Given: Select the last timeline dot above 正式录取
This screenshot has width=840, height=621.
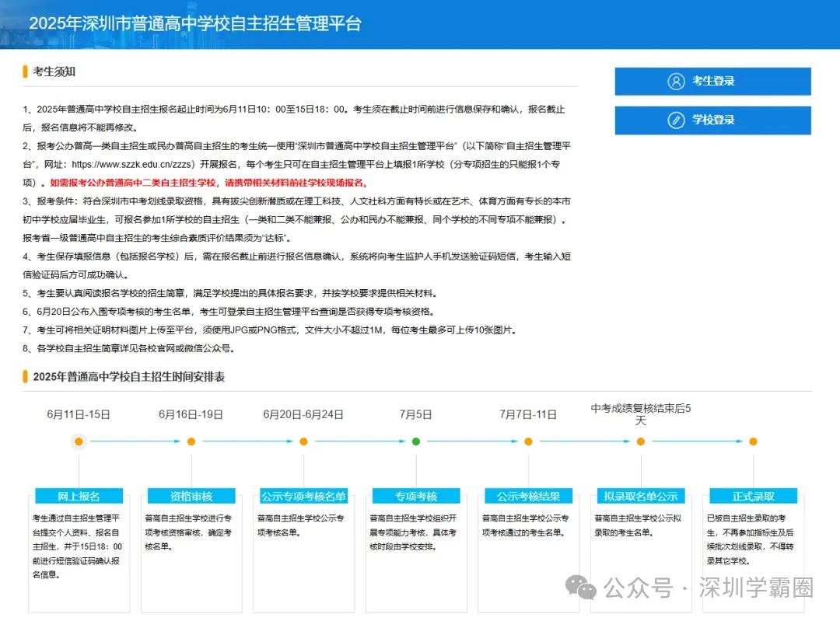Looking at the screenshot, I should 753,441.
